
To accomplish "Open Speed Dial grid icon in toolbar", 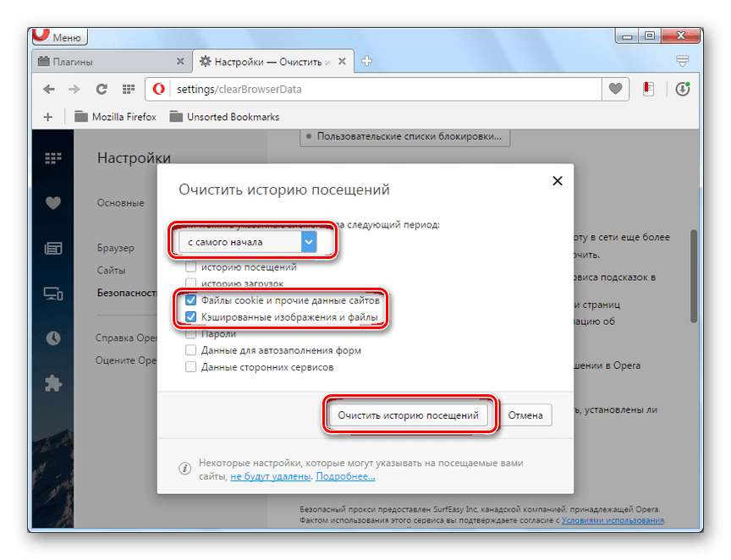I will click(x=129, y=89).
